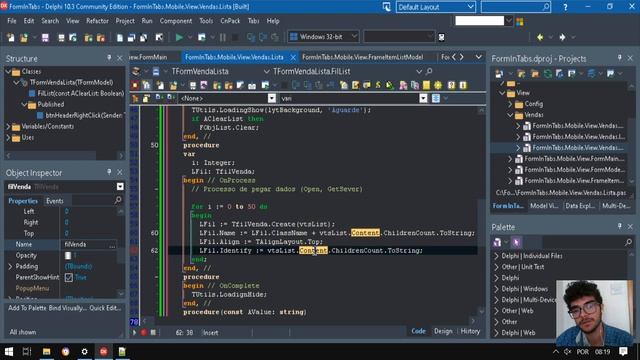Switch to FormInTabs.Mobile.View.FrameItemListModel tab
This screenshot has height=360, width=640.
point(362,57)
